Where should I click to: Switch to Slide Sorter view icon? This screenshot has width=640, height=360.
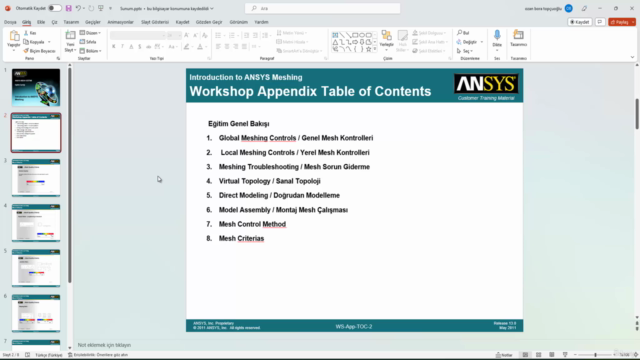(538, 355)
